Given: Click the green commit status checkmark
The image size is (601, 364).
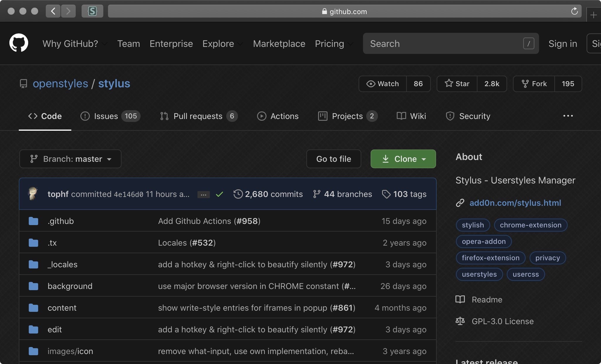Looking at the screenshot, I should [220, 194].
